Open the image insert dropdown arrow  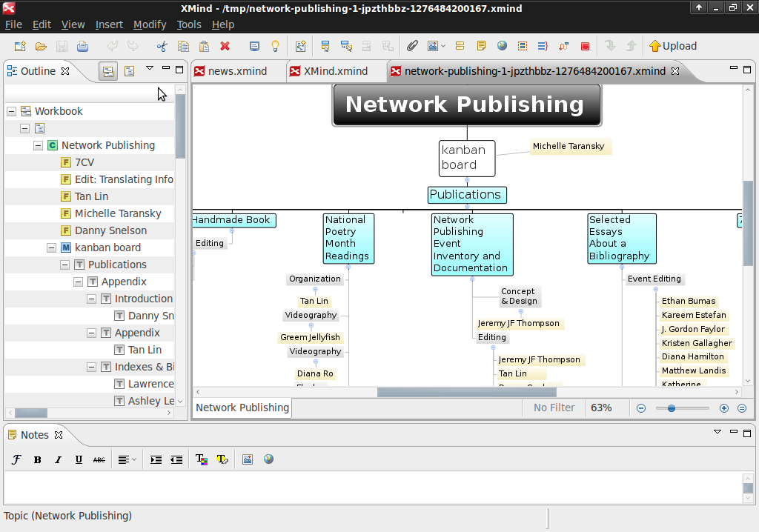[443, 46]
